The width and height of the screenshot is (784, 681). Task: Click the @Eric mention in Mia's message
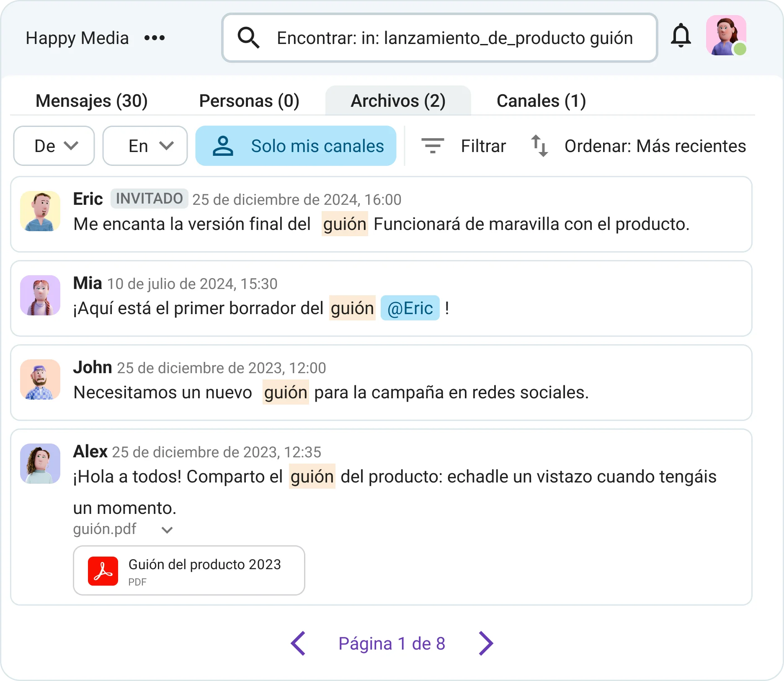click(410, 308)
